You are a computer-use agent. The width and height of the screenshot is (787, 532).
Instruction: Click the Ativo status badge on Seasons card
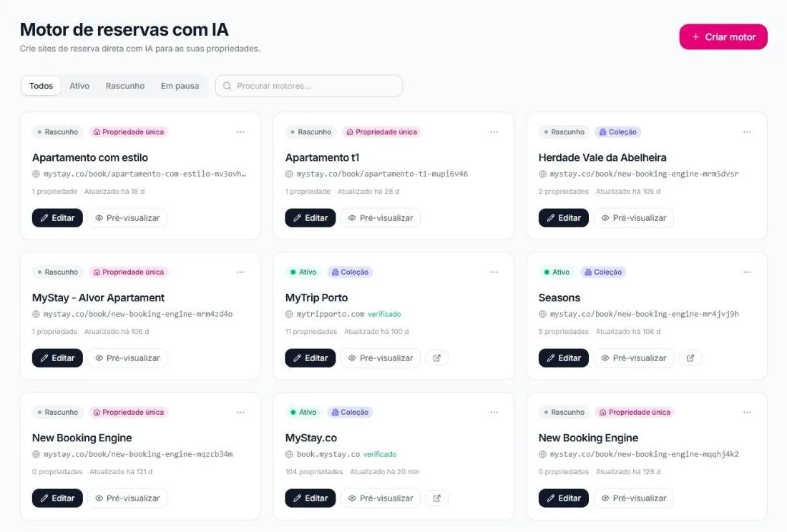557,272
